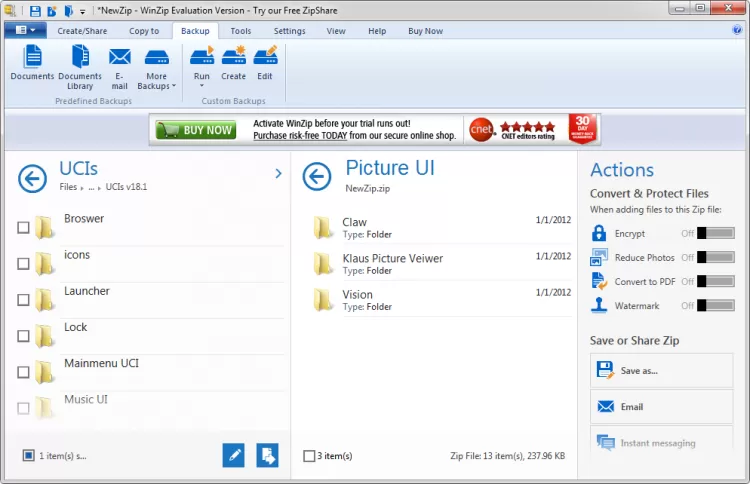
Task: Go back in the Picture UI zip pane
Action: [x=317, y=176]
